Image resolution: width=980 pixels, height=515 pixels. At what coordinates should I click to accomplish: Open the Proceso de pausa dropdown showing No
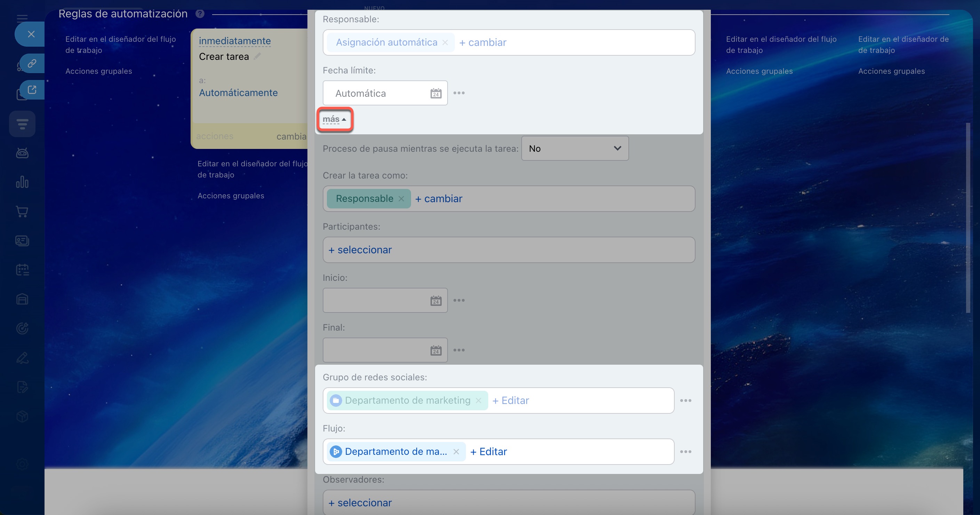click(575, 149)
